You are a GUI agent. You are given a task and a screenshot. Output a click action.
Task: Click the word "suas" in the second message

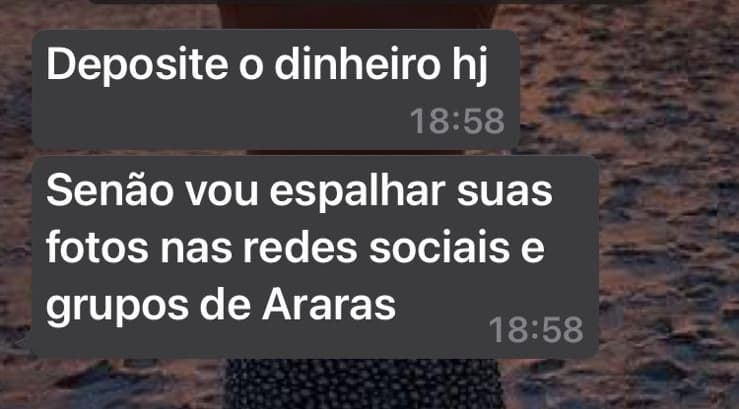click(505, 194)
